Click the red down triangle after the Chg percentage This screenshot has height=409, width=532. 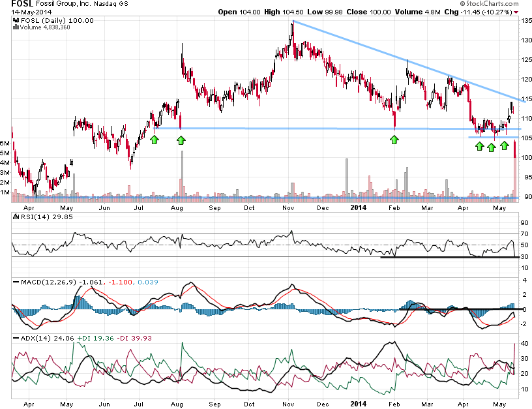516,12
